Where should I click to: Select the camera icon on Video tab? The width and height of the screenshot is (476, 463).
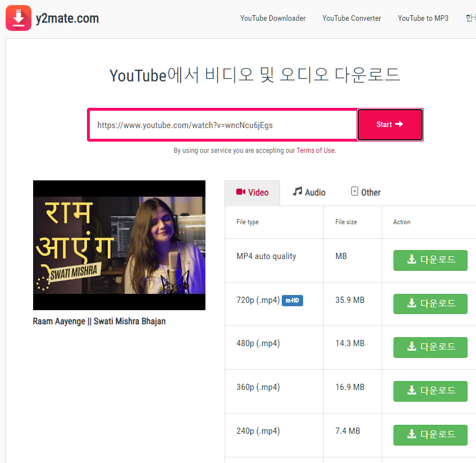241,192
